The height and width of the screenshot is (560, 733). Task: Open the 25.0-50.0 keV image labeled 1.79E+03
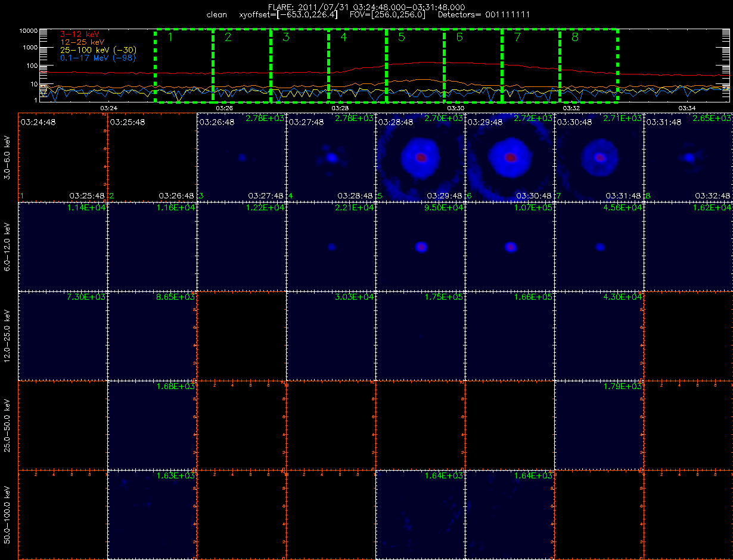click(599, 425)
